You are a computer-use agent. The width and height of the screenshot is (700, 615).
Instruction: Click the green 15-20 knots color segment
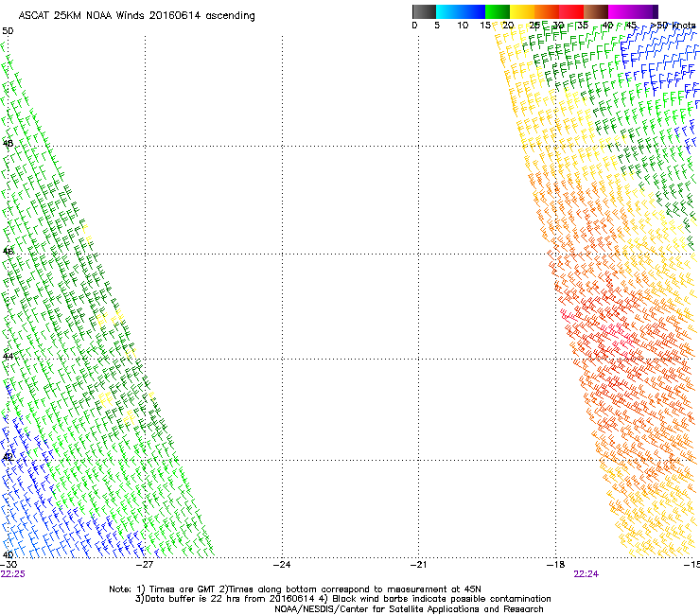coord(498,11)
